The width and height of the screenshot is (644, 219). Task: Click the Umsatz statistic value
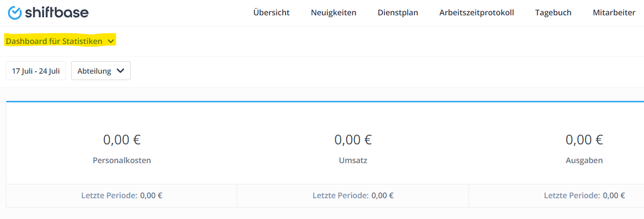[x=353, y=140]
